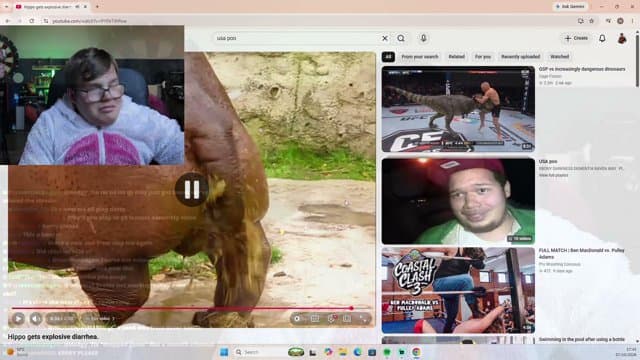Screen dimensions: 640x360
Task: Open the Chrome three-dot menu
Action: pyautogui.click(x=633, y=21)
